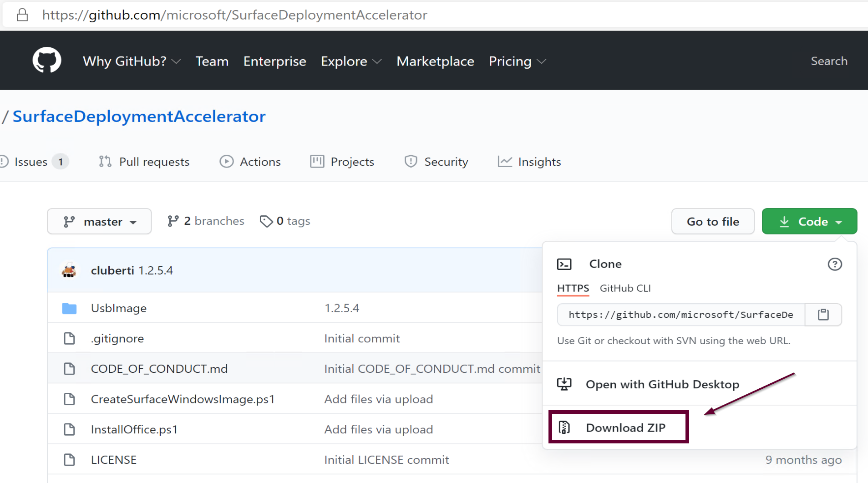This screenshot has height=483, width=868.
Task: Click the clone URL text field
Action: tap(680, 315)
